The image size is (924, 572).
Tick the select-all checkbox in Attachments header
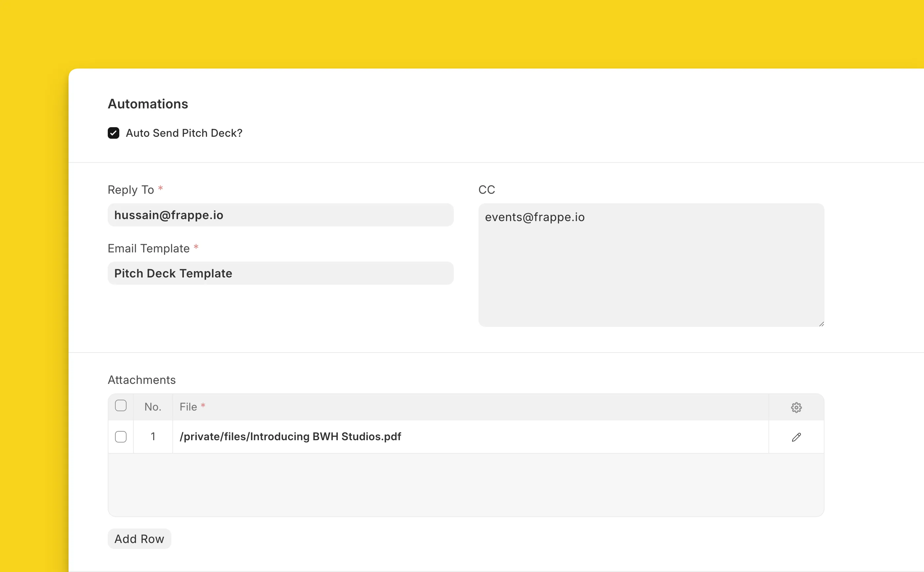[121, 406]
